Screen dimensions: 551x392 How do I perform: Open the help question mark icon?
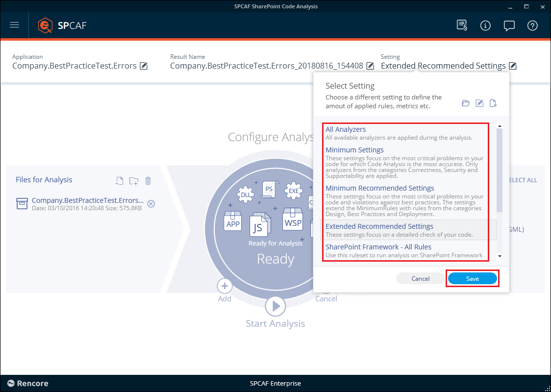[x=532, y=25]
